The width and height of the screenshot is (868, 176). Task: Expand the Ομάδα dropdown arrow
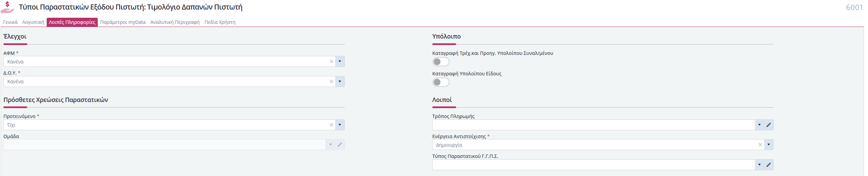tap(330, 145)
